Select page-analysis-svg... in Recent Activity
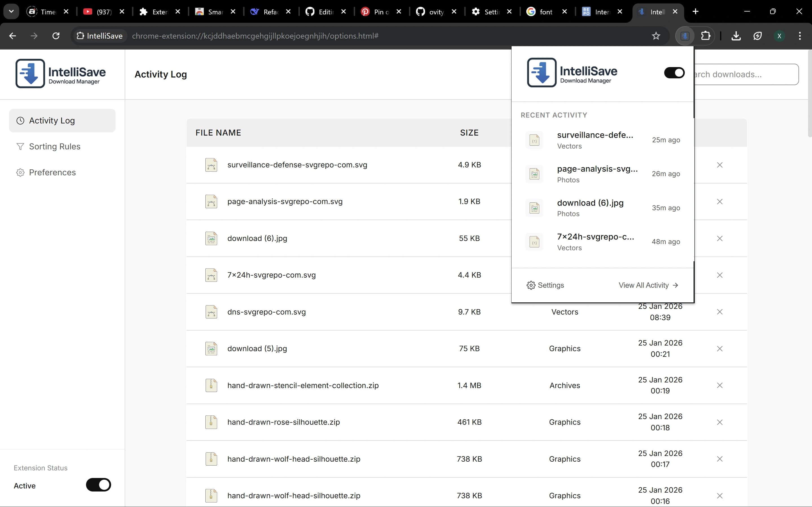812x507 pixels. (603, 174)
